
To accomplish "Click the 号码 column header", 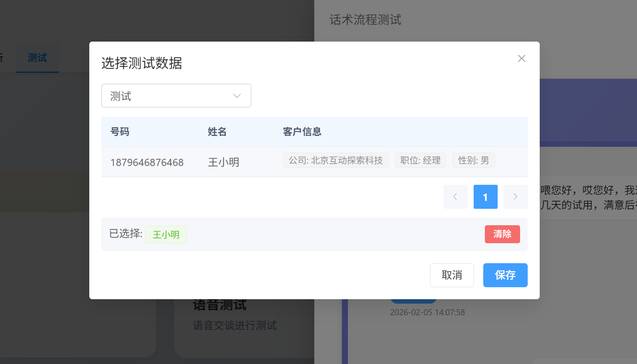I will [x=120, y=132].
